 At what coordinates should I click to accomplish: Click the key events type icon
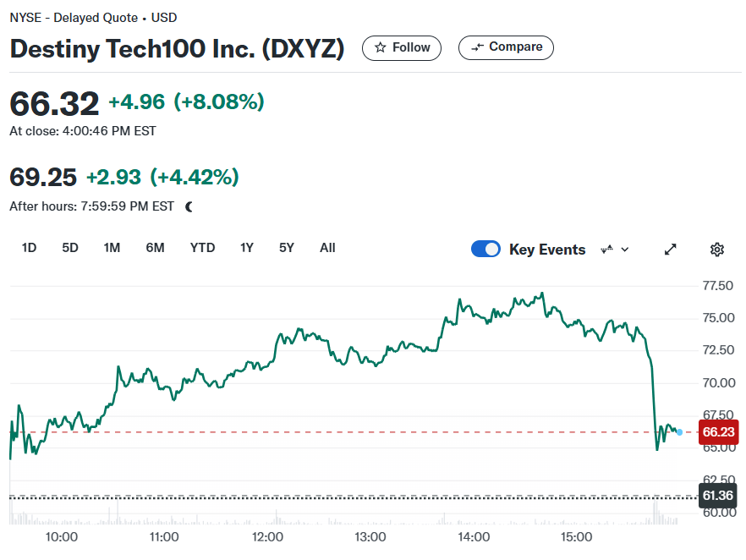607,249
